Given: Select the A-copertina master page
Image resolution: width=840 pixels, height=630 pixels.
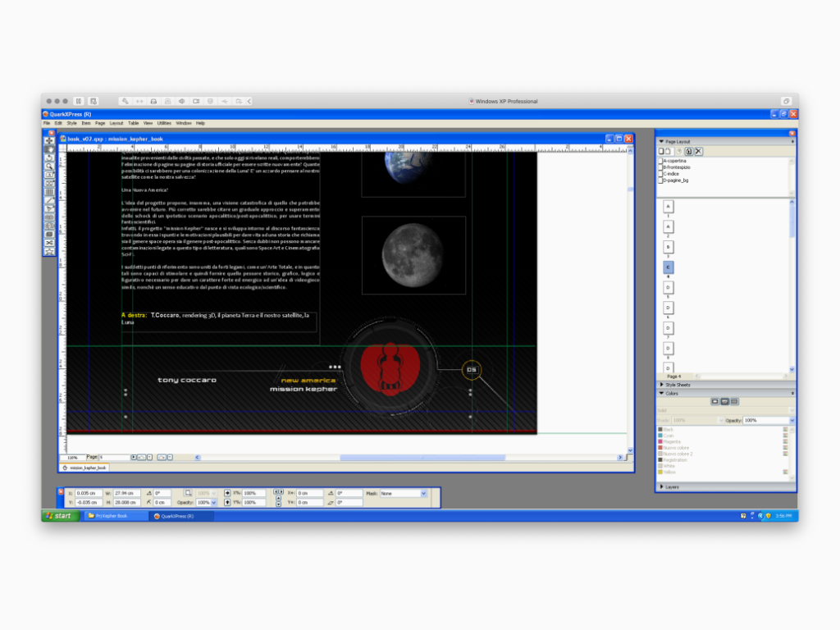Looking at the screenshot, I should (x=673, y=161).
